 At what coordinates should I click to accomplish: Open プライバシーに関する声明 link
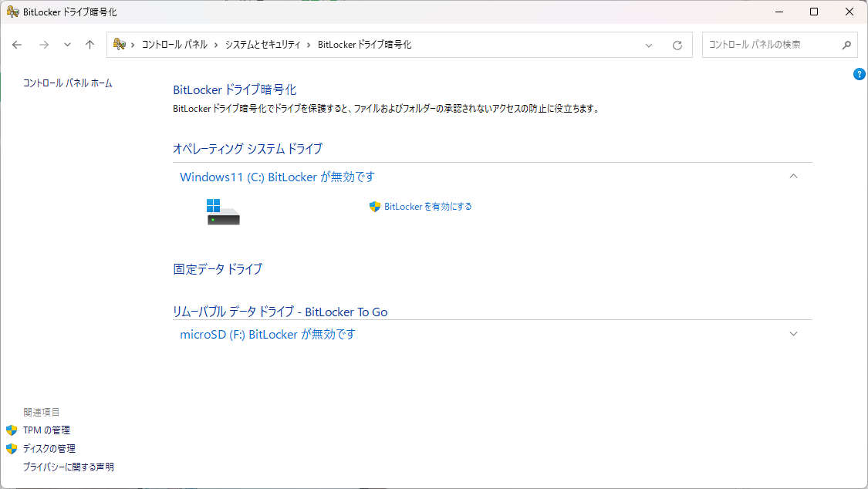[x=69, y=467]
